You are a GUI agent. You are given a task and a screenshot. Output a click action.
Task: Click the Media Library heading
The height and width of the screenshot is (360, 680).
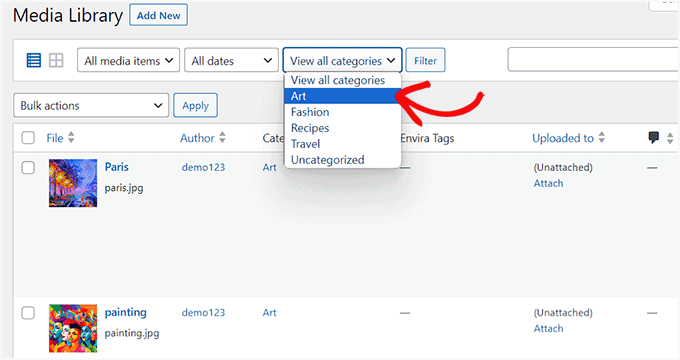click(x=68, y=16)
